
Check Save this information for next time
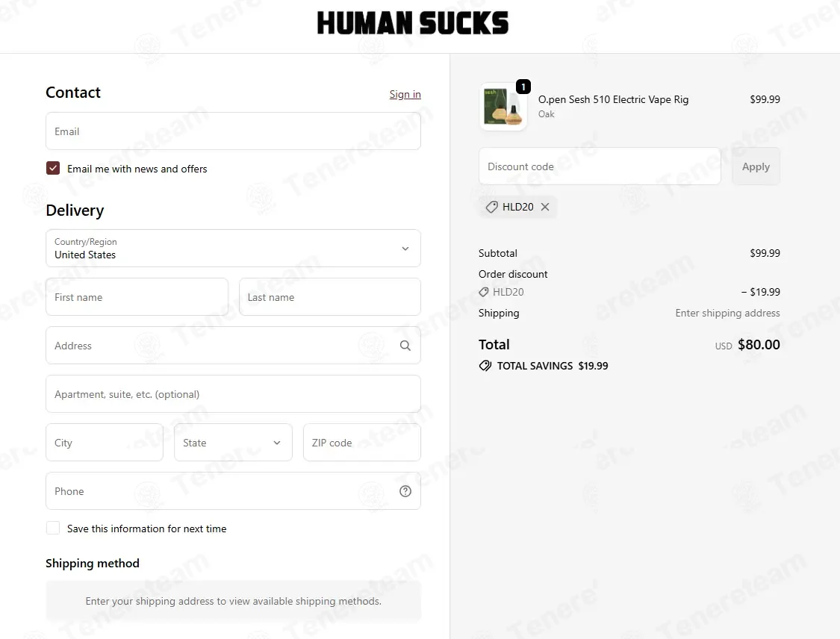(53, 528)
